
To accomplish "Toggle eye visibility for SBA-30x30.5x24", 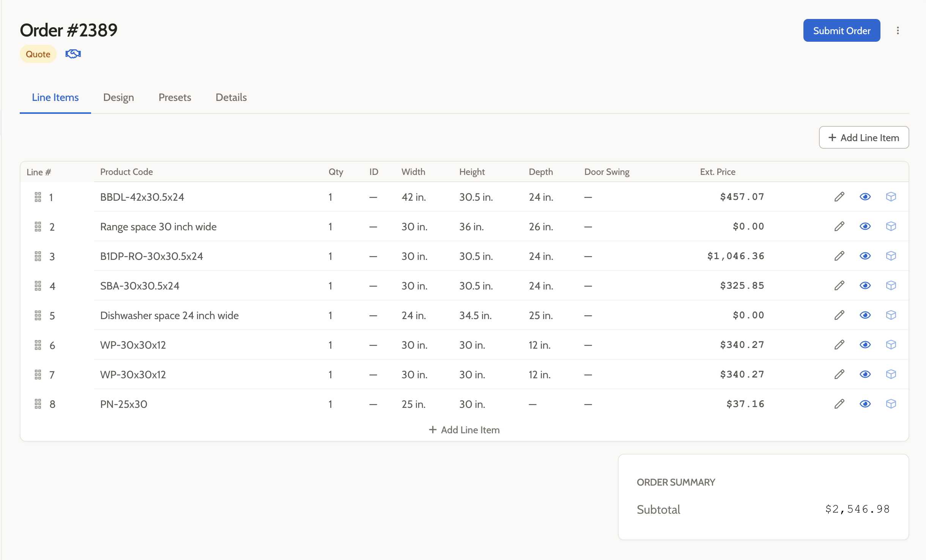I will click(865, 285).
